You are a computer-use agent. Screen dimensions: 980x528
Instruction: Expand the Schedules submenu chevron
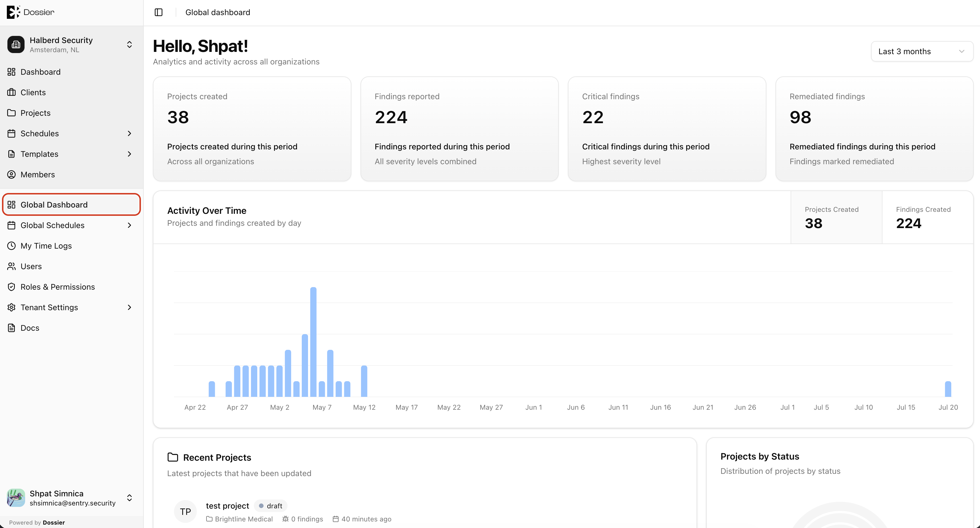[129, 133]
